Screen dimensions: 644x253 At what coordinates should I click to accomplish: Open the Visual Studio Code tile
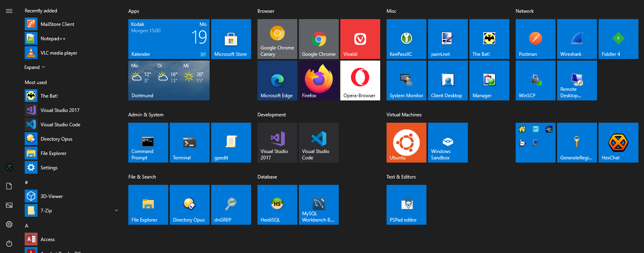coord(319,143)
